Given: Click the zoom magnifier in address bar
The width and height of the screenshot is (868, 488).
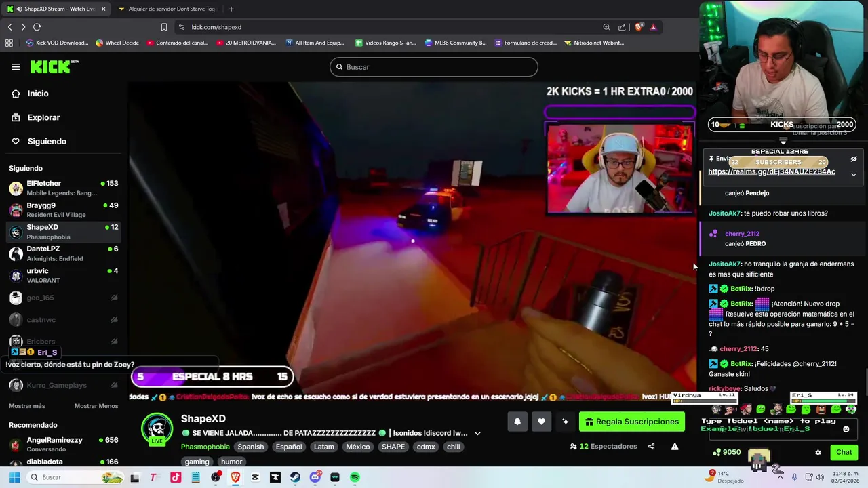Looking at the screenshot, I should (x=606, y=27).
